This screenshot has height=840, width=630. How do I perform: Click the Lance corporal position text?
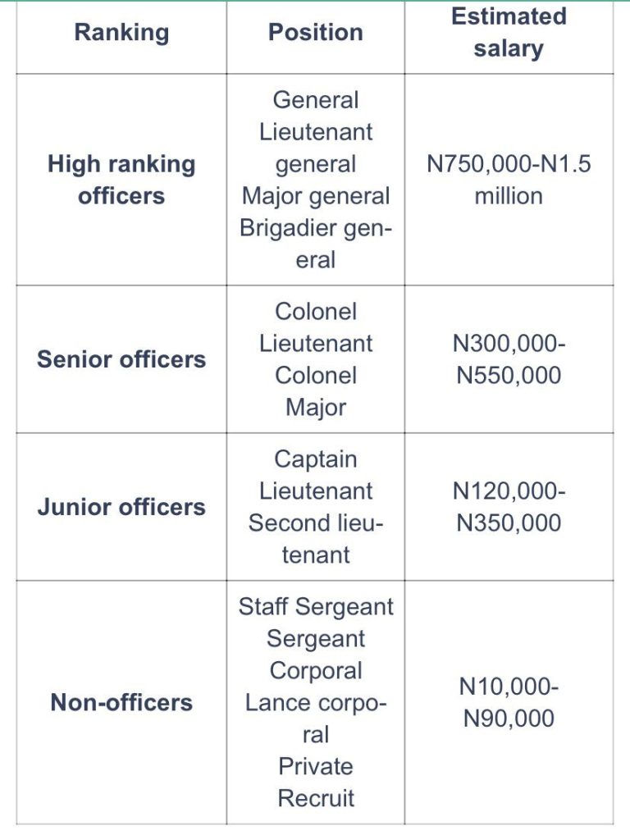click(x=316, y=718)
